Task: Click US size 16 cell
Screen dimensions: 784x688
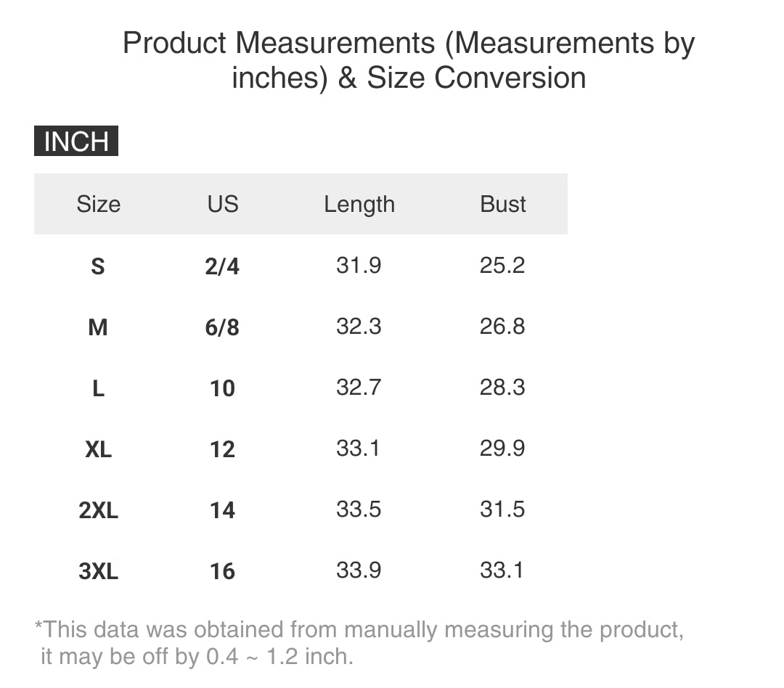Action: [222, 571]
